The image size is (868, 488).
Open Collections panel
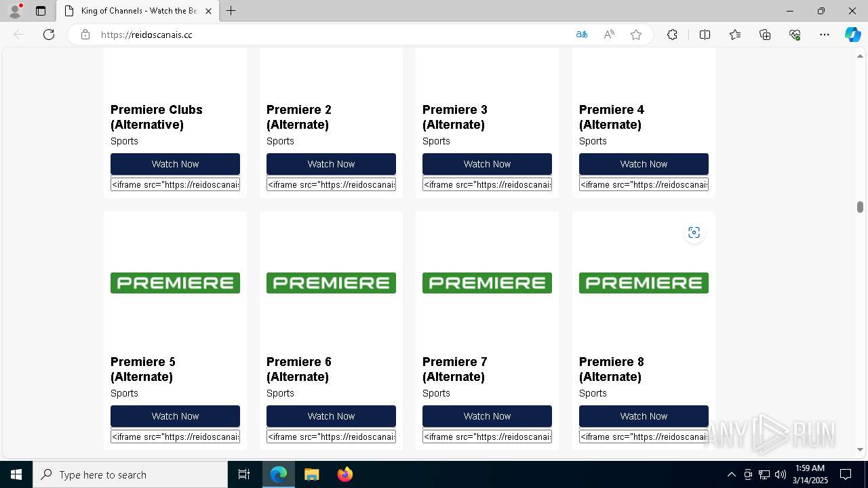tap(765, 35)
